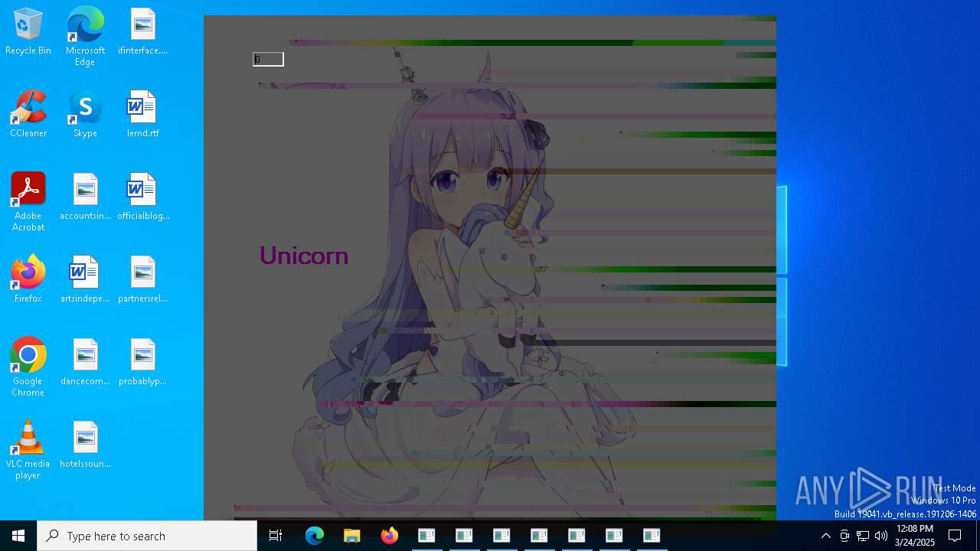Open the volume control tray icon
Viewport: 980px width, 551px height.
[x=881, y=536]
